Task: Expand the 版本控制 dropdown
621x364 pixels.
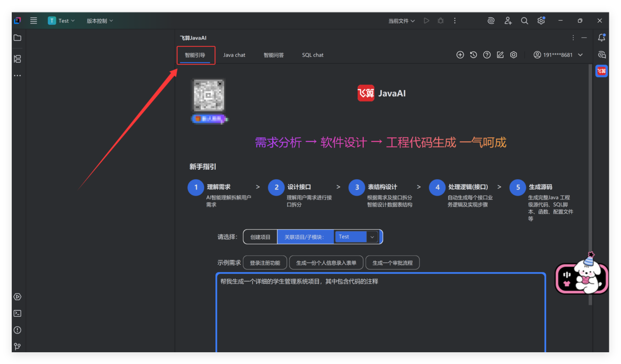Action: coord(100,21)
